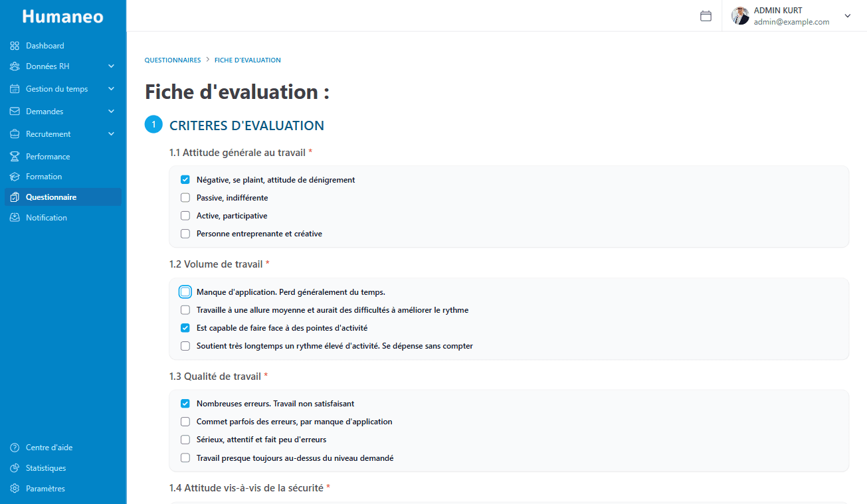Open the calendar icon in top bar
Image resolution: width=867 pixels, height=504 pixels.
tap(706, 16)
